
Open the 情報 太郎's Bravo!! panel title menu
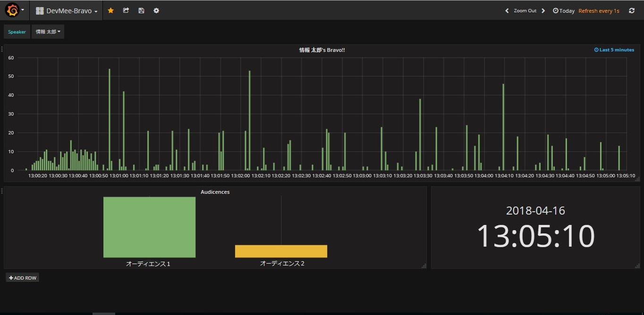[x=322, y=50]
